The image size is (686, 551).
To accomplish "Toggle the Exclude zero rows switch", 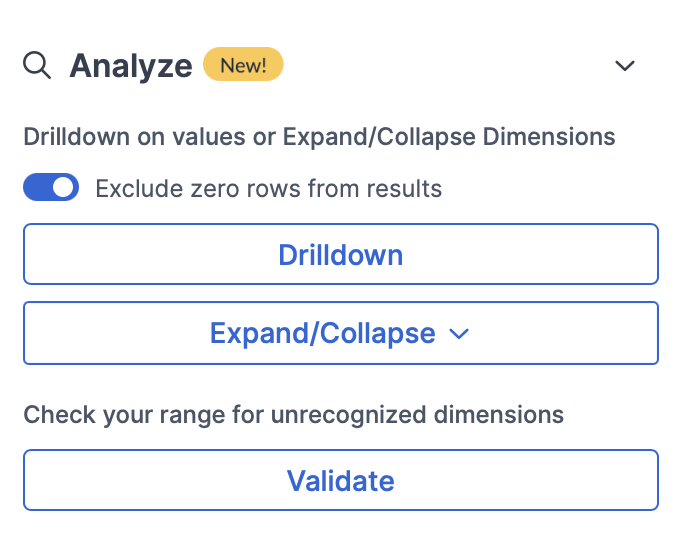I will pyautogui.click(x=51, y=187).
